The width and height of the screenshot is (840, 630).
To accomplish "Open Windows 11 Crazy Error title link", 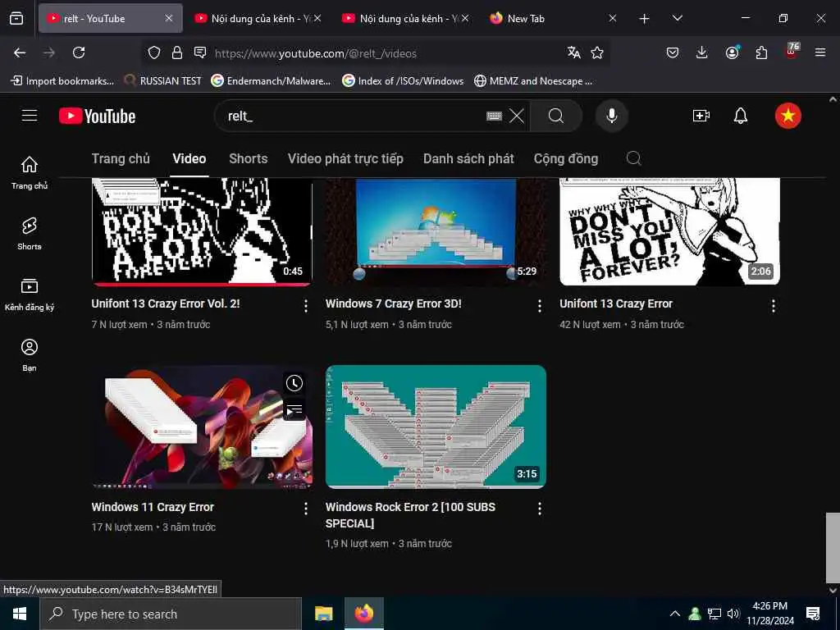I will (x=153, y=507).
